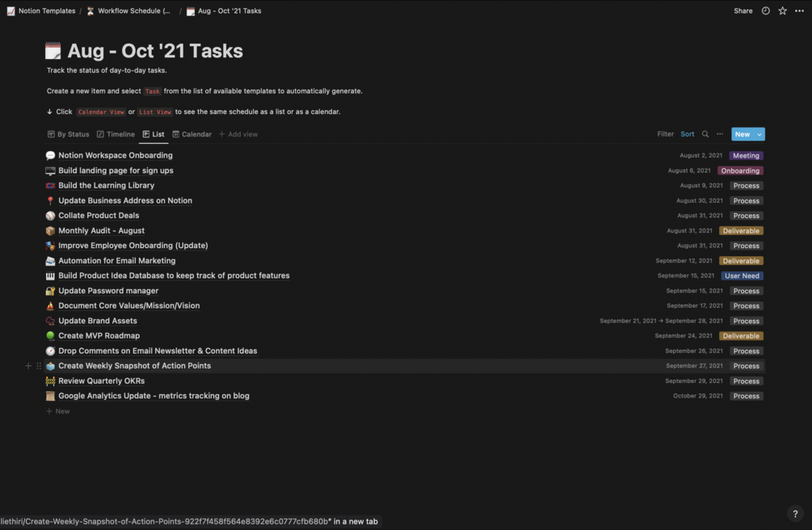812x530 pixels.
Task: Click plus icon beside Create Weekly Snapshot
Action: point(28,366)
